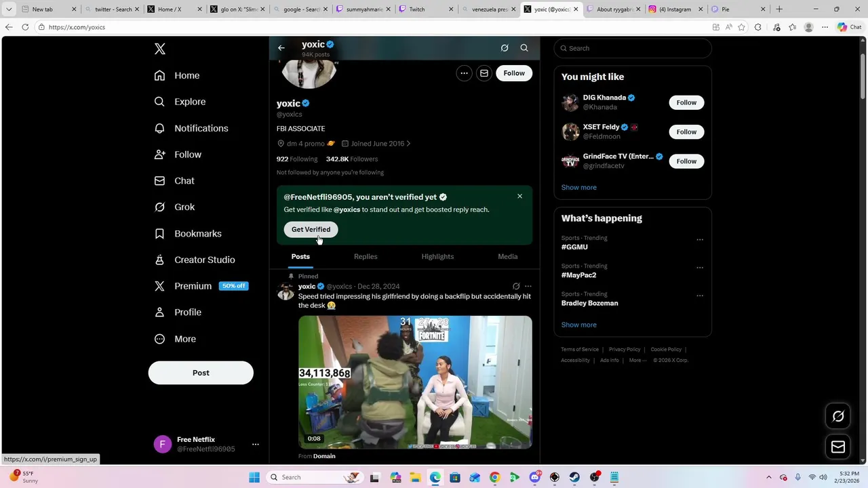Follow DIG Khanada
Image resolution: width=868 pixels, height=488 pixels.
tap(686, 102)
